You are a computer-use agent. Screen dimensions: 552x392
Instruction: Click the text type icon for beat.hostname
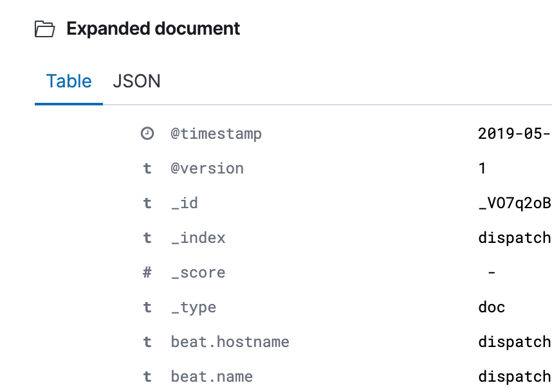point(147,342)
